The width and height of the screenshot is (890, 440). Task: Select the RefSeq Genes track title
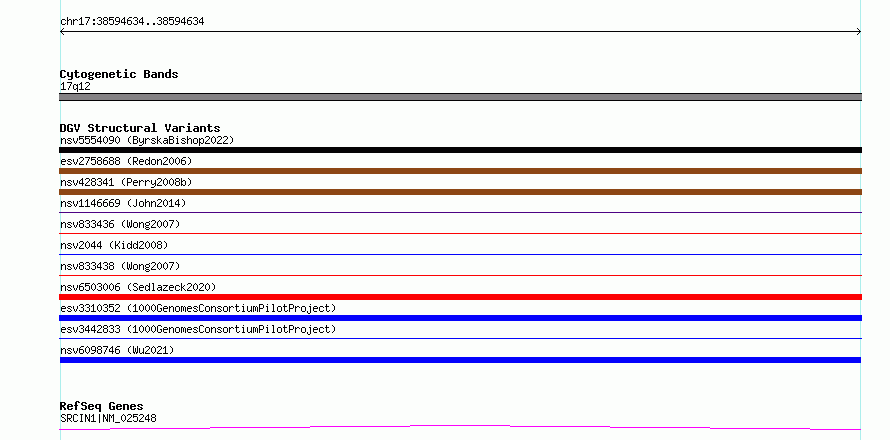coord(102,406)
